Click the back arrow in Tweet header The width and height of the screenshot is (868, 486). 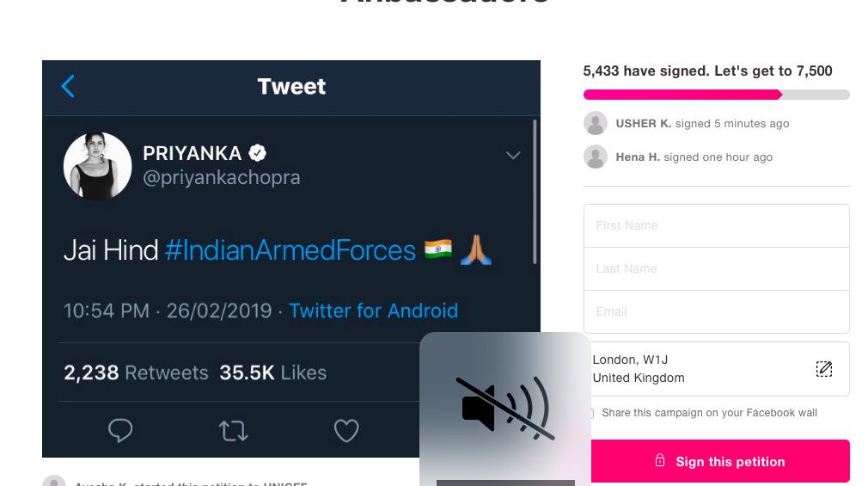pyautogui.click(x=68, y=86)
